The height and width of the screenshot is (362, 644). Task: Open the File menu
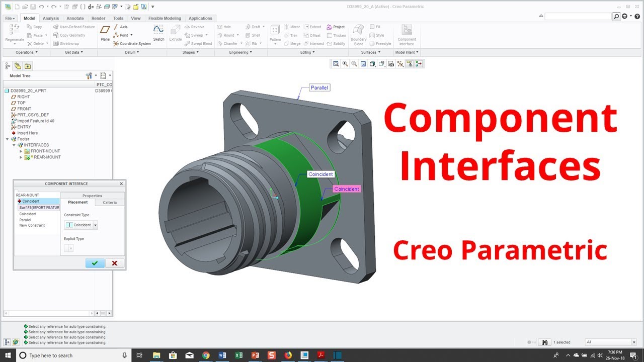click(x=11, y=18)
